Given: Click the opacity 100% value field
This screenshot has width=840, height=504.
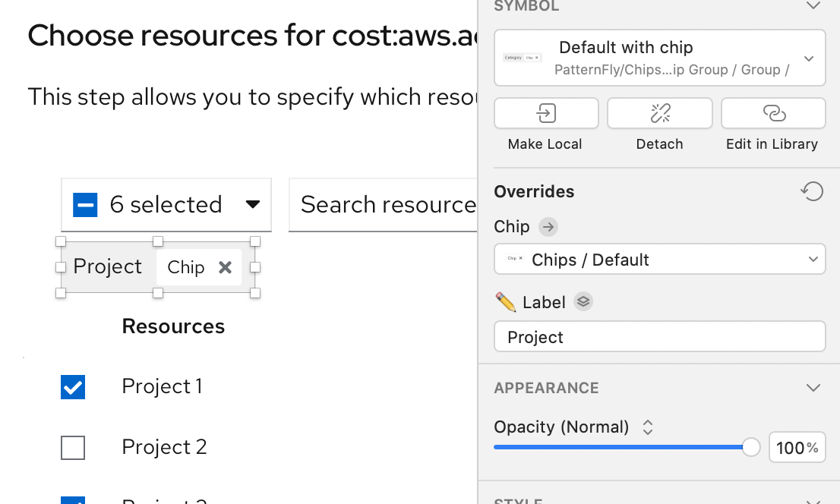Looking at the screenshot, I should (797, 447).
